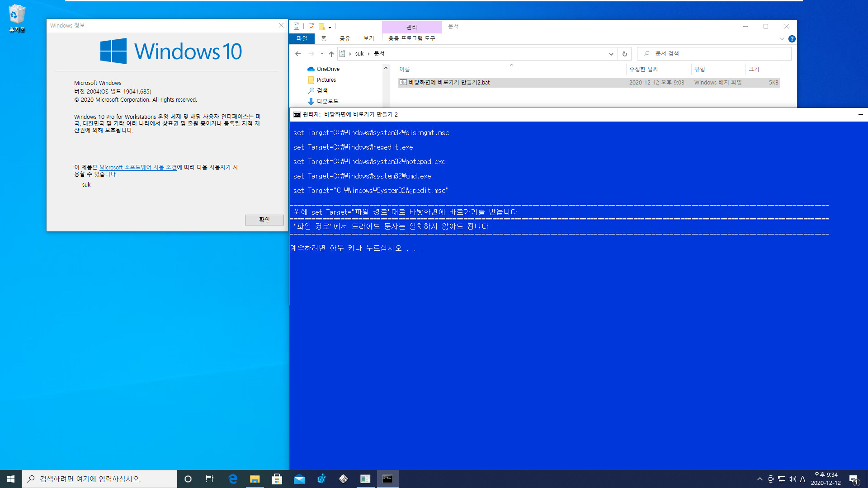Expand the ribbon using the chevron

click(782, 39)
